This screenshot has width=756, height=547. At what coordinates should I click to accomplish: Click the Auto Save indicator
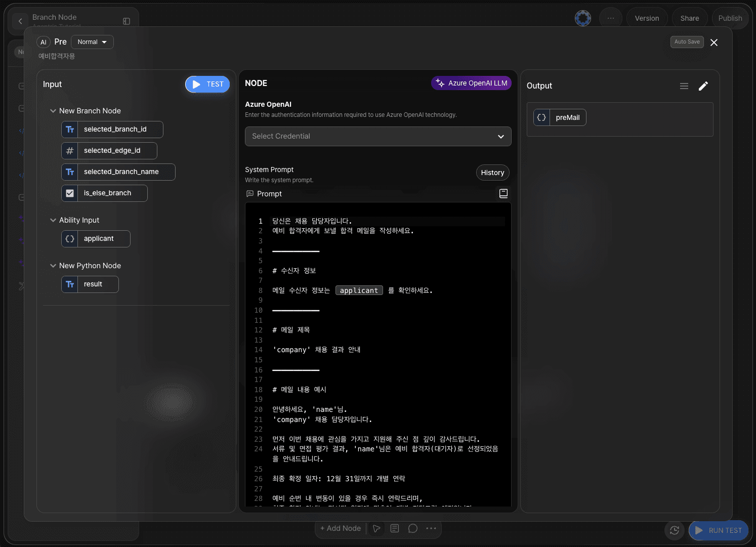687,42
